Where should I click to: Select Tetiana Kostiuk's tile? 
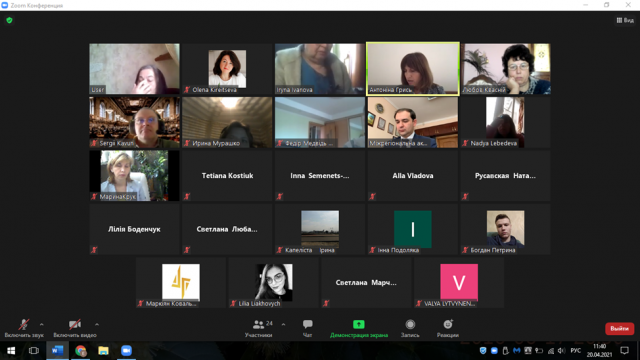tap(227, 176)
